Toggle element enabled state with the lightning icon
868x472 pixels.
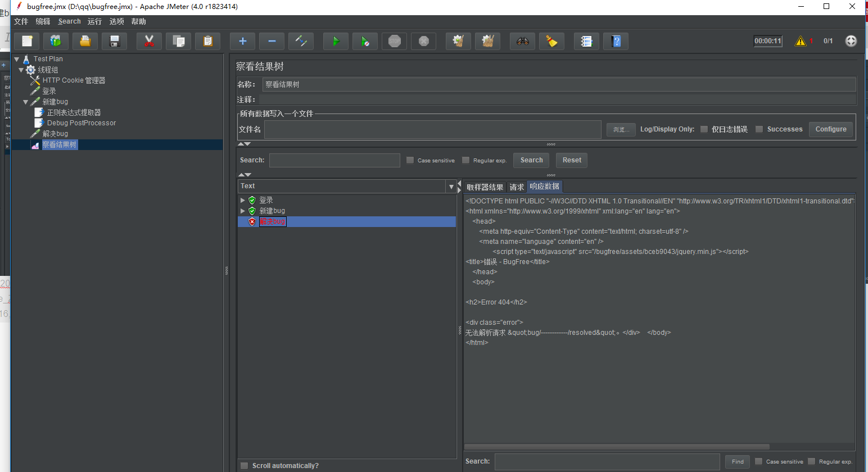(301, 41)
